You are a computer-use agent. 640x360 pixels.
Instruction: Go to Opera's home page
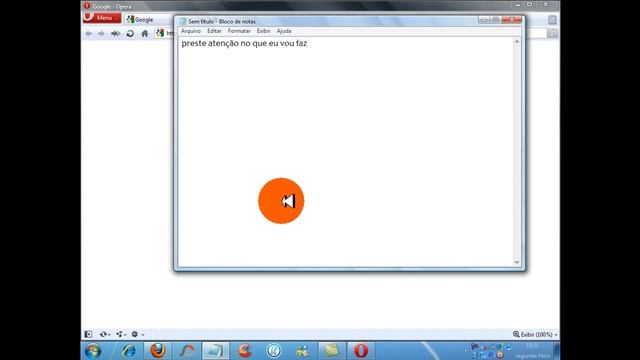144,33
